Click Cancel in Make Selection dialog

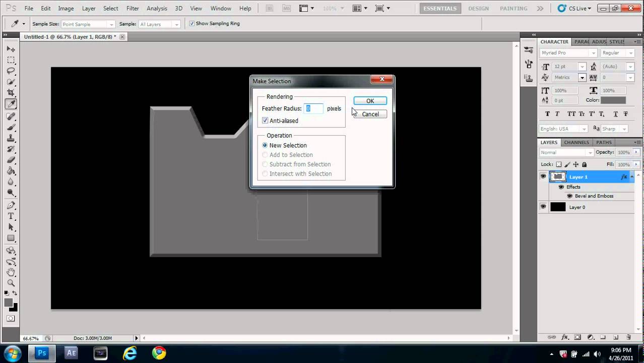370,114
